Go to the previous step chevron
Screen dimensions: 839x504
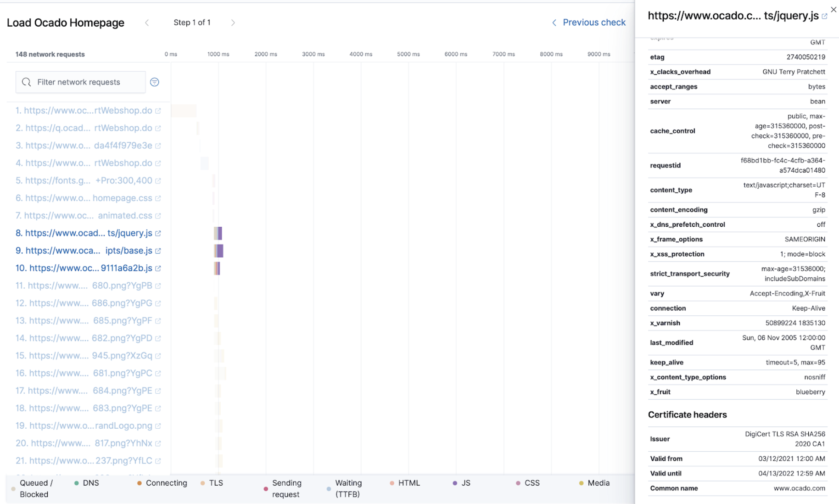coord(147,22)
